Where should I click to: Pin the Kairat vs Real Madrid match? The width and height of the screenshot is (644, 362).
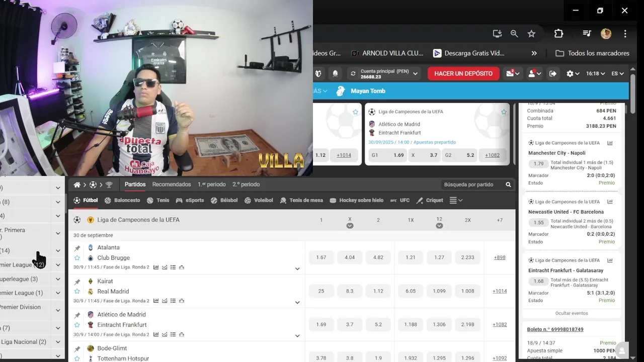(77, 282)
